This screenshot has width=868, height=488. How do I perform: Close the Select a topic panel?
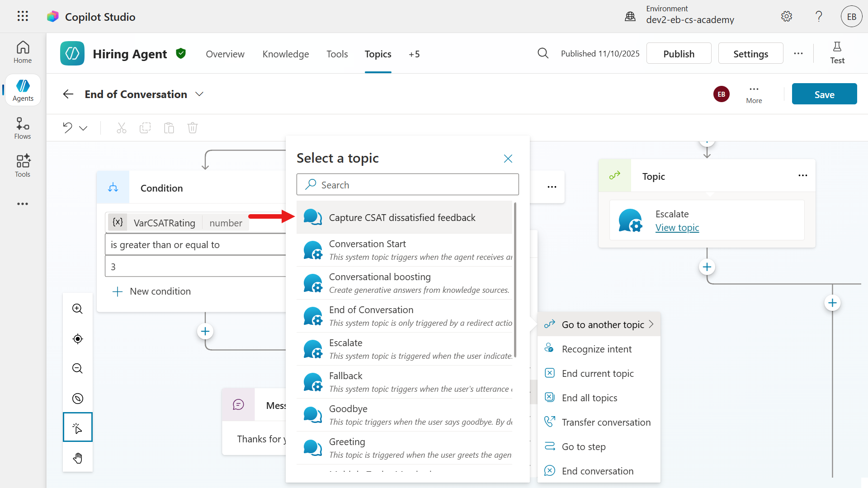[508, 159]
